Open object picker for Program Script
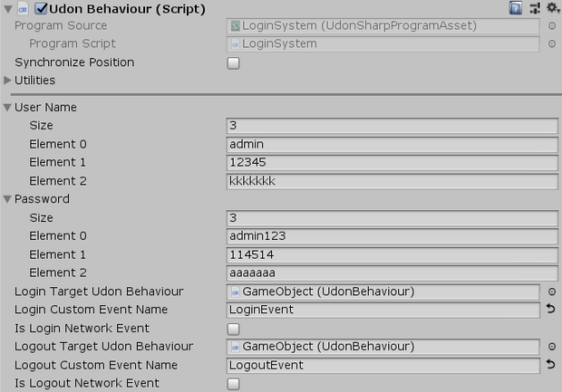 coord(552,43)
